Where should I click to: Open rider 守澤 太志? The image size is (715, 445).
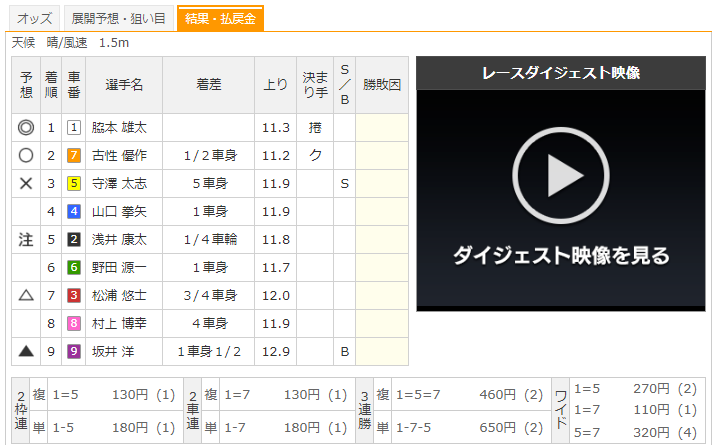coord(119,183)
